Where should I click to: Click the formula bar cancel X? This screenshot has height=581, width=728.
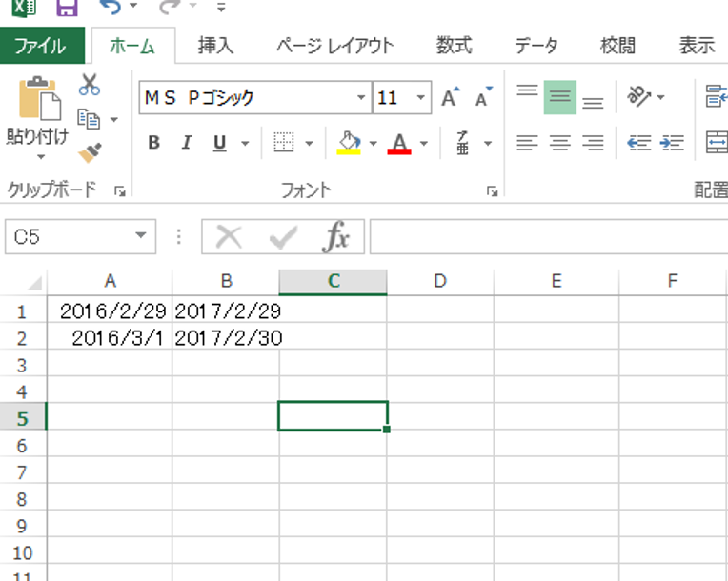point(229,236)
